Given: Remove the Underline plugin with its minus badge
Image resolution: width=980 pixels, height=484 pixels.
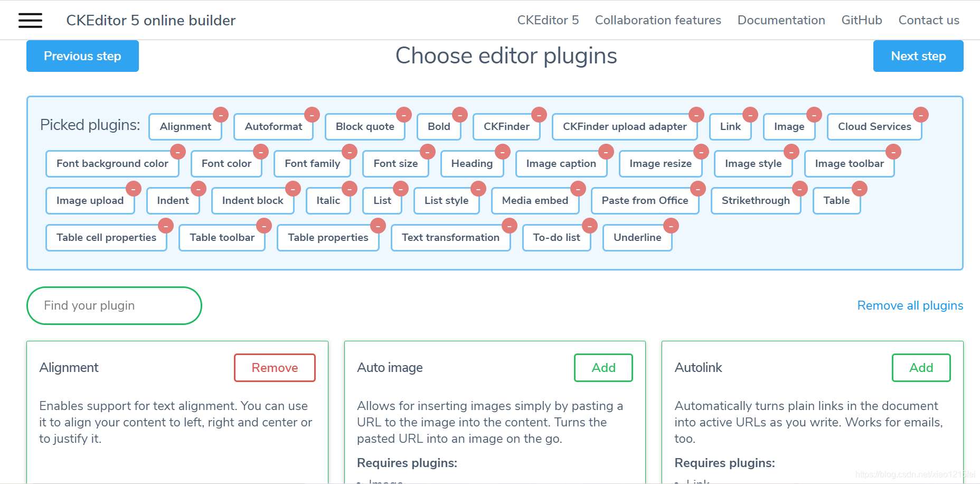Looking at the screenshot, I should pyautogui.click(x=671, y=225).
